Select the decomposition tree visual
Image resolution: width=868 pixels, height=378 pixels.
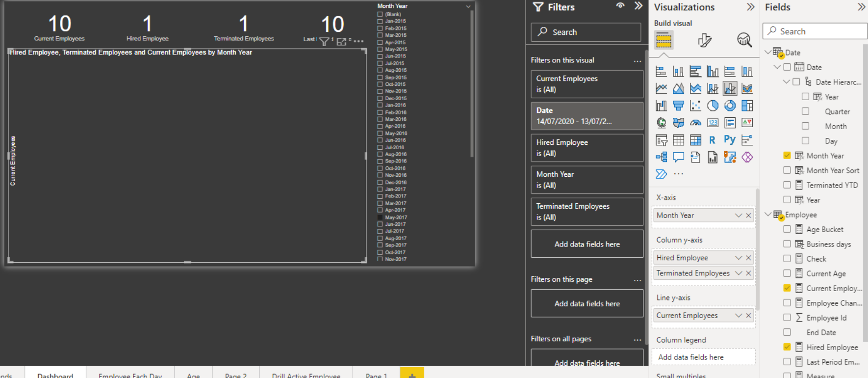pyautogui.click(x=661, y=157)
